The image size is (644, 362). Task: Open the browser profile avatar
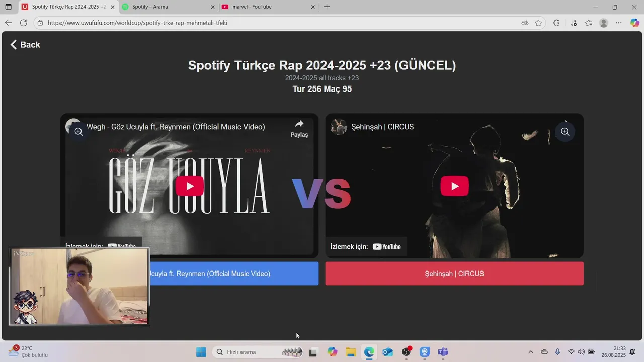[x=604, y=23]
